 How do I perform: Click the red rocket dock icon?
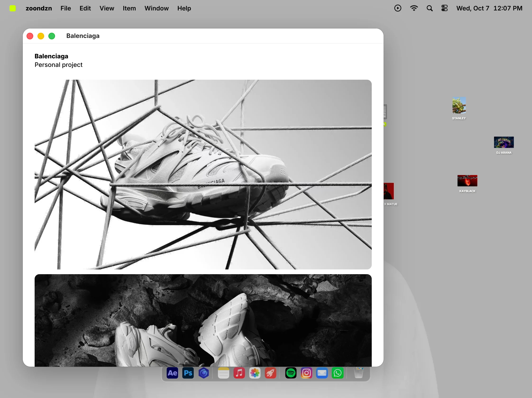click(270, 373)
